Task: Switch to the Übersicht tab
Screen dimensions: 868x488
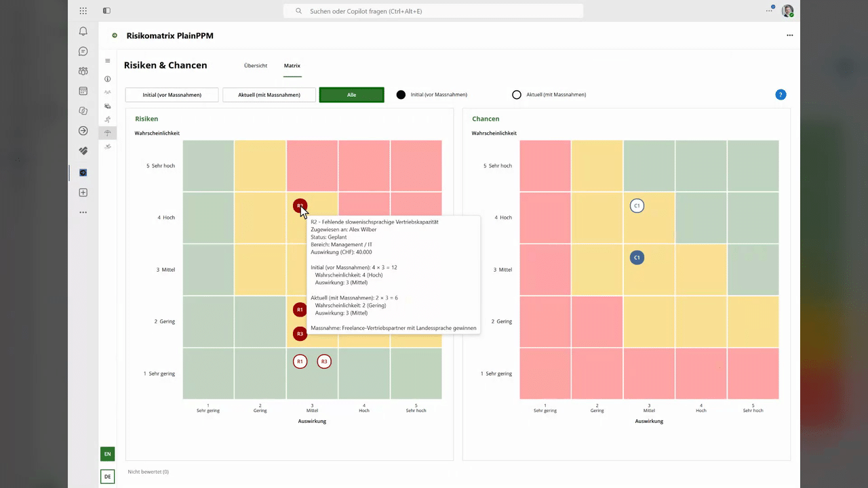Action: [256, 66]
